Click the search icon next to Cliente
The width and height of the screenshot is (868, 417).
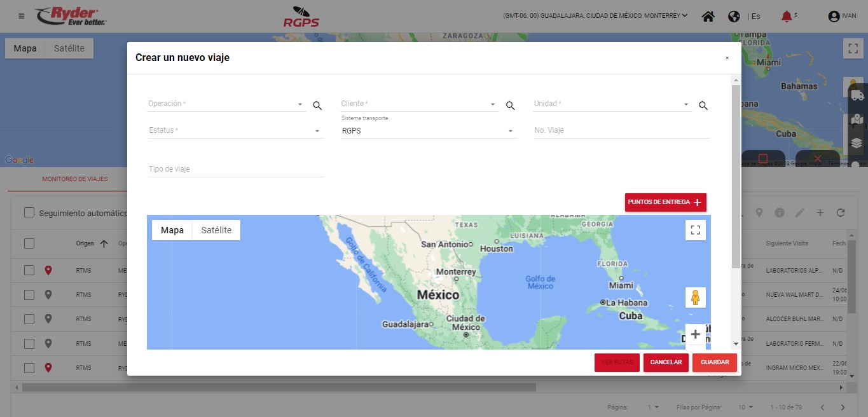pos(510,106)
